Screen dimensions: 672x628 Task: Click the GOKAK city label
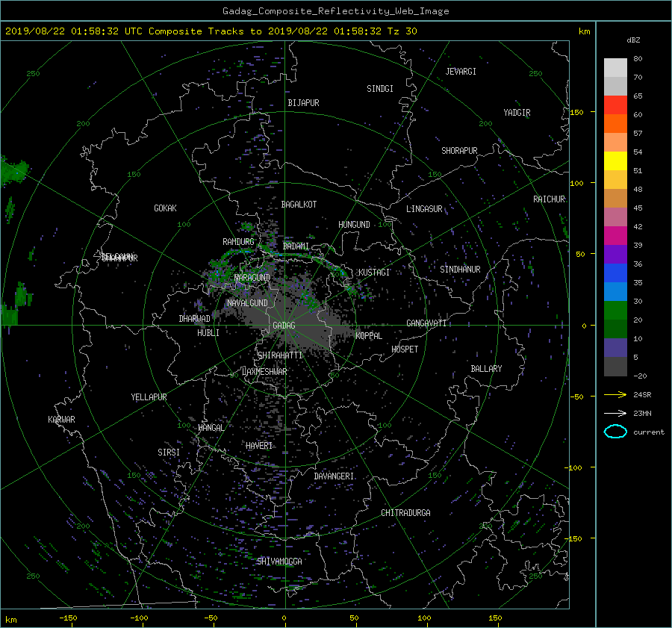(166, 208)
